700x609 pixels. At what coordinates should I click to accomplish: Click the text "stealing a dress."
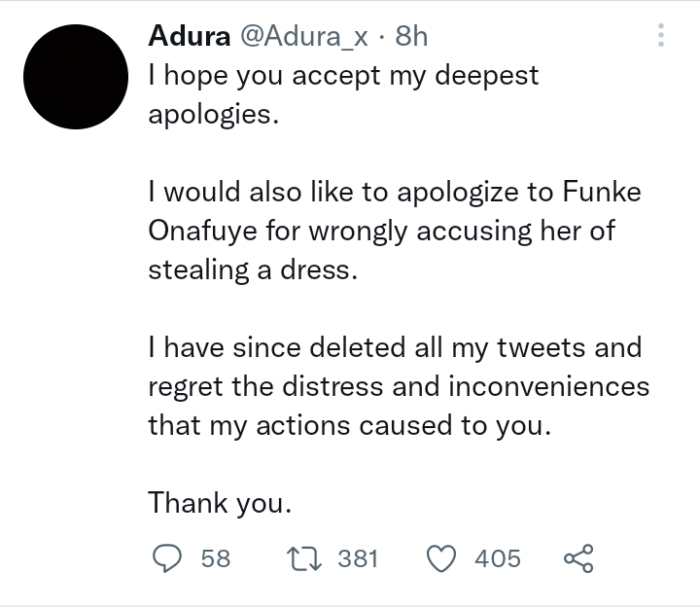coord(253,269)
